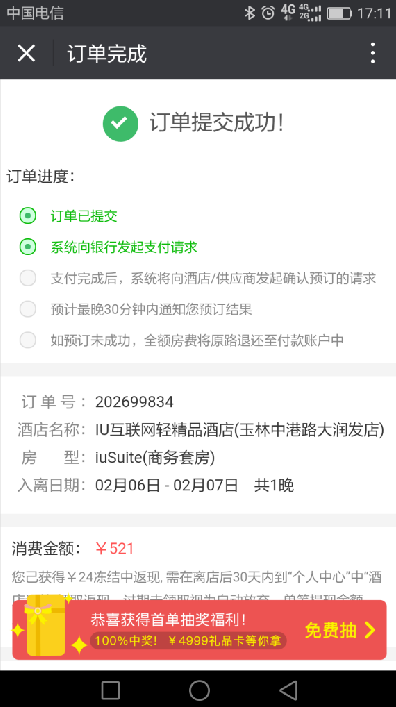The height and width of the screenshot is (707, 396).
Task: Tap the battery indicator icon
Action: (x=339, y=13)
